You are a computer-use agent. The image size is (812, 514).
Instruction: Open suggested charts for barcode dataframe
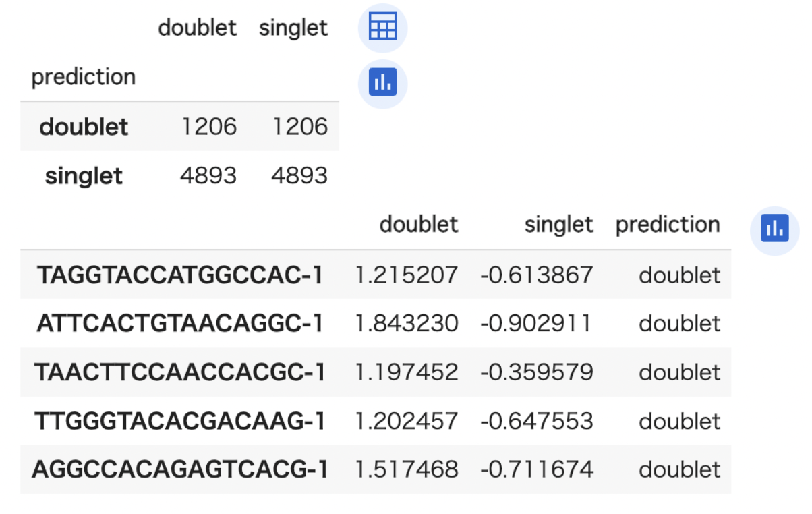[x=775, y=231]
